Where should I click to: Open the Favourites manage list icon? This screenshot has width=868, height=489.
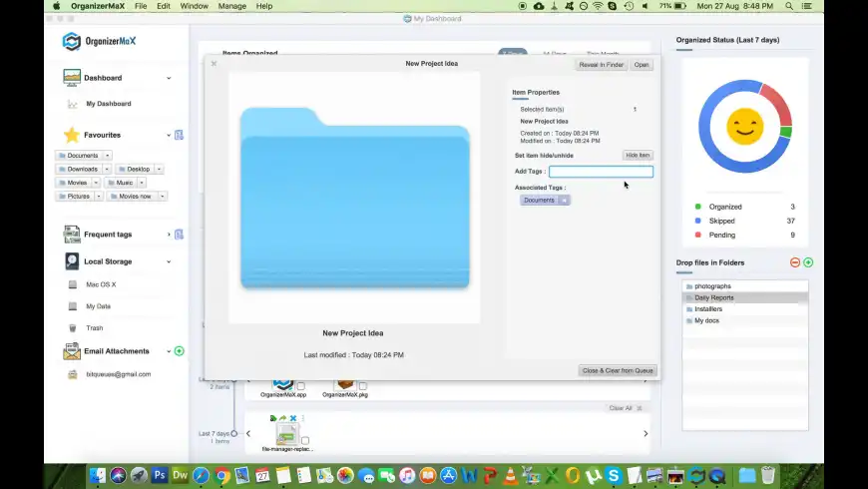click(x=179, y=135)
